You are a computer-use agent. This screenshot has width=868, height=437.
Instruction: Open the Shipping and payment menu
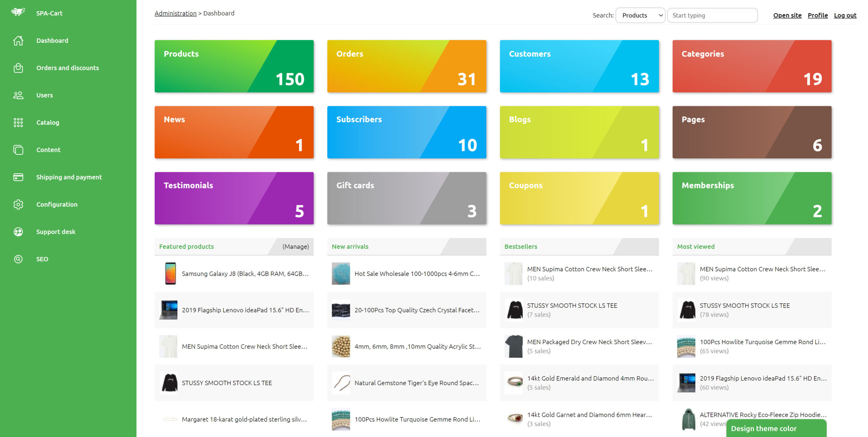[69, 177]
